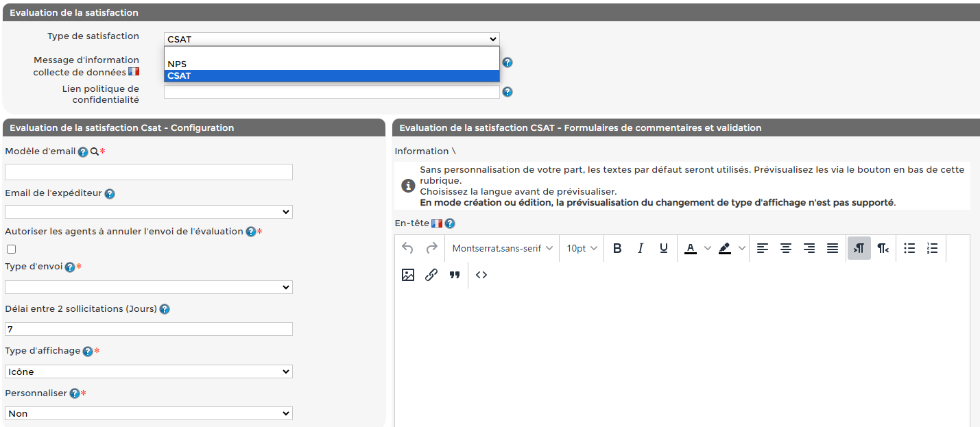This screenshot has width=980, height=427.
Task: Center align the editor text
Action: tap(786, 248)
